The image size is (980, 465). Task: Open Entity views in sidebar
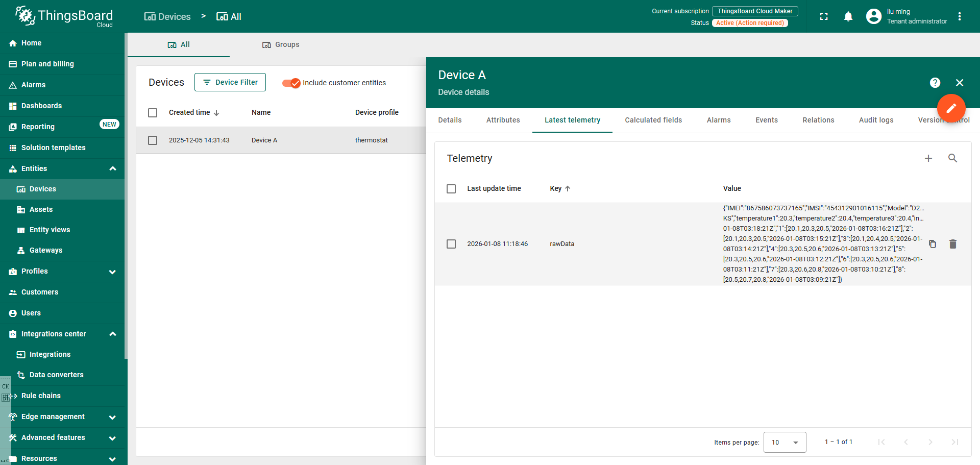62,230
